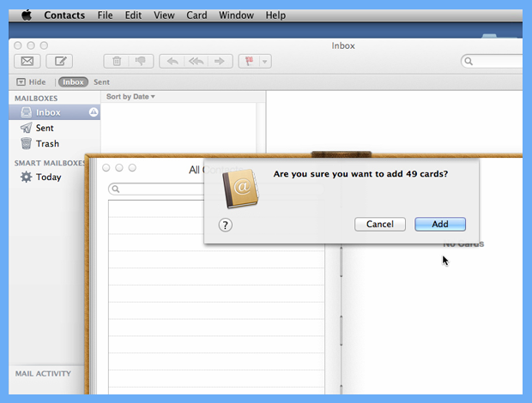The height and width of the screenshot is (403, 532).
Task: Click the address book icon in dialog
Action: (240, 189)
